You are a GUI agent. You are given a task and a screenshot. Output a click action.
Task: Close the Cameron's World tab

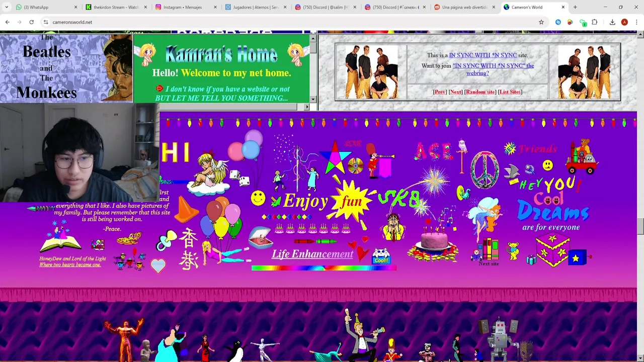[x=563, y=7]
